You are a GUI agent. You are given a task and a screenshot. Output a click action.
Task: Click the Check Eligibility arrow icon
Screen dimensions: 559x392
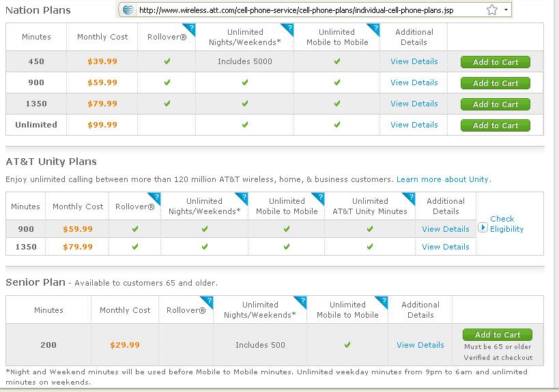coord(483,227)
